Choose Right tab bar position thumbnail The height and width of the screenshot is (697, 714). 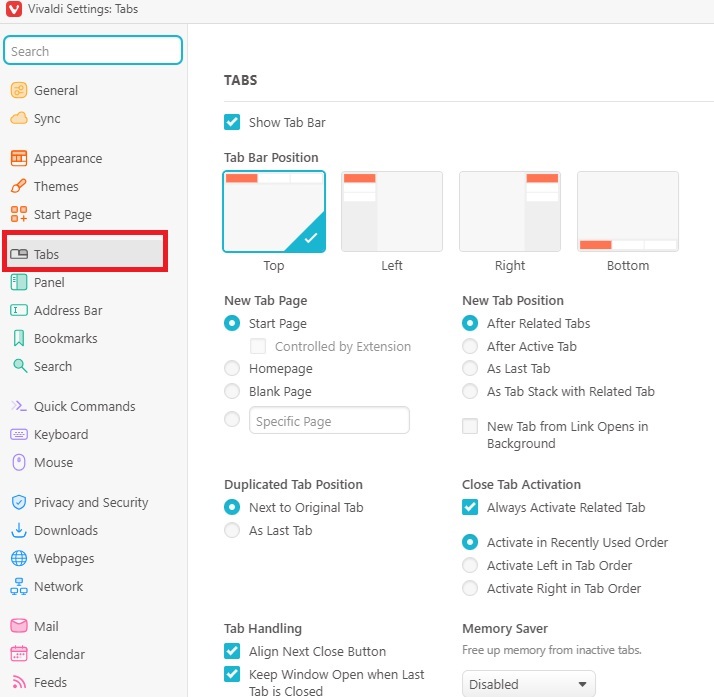coord(510,211)
